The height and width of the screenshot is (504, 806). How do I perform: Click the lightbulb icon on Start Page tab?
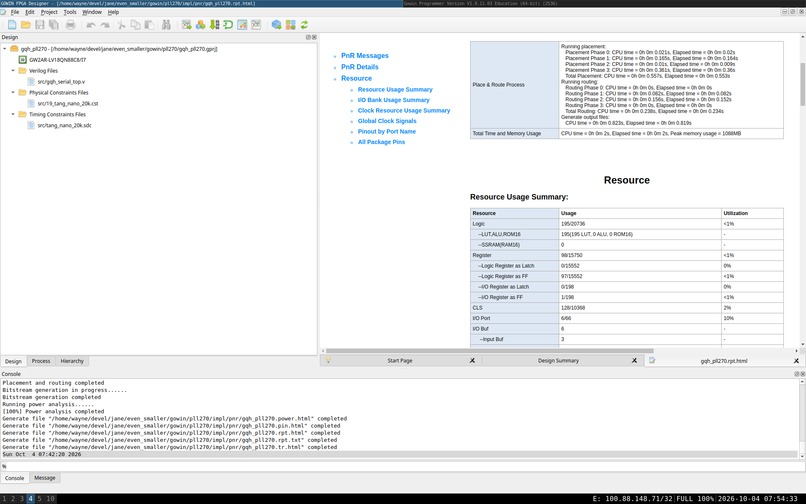[328, 361]
